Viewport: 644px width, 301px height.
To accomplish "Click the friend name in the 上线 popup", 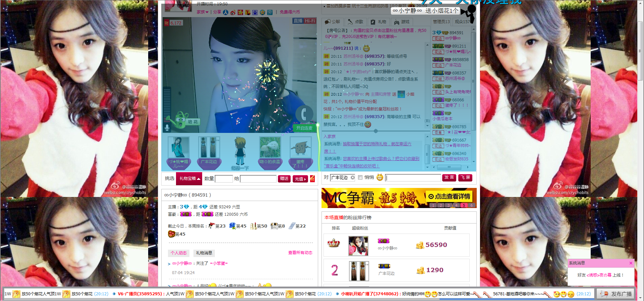I will click(x=599, y=275).
